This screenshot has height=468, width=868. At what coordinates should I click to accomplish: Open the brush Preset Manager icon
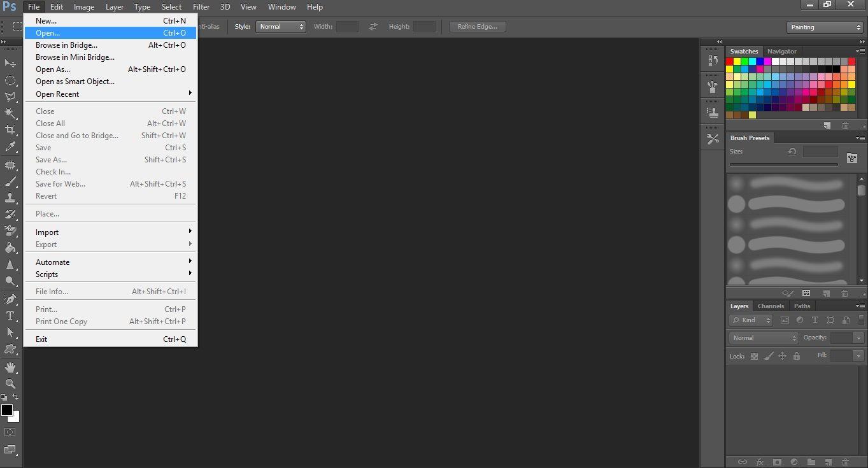pyautogui.click(x=806, y=293)
